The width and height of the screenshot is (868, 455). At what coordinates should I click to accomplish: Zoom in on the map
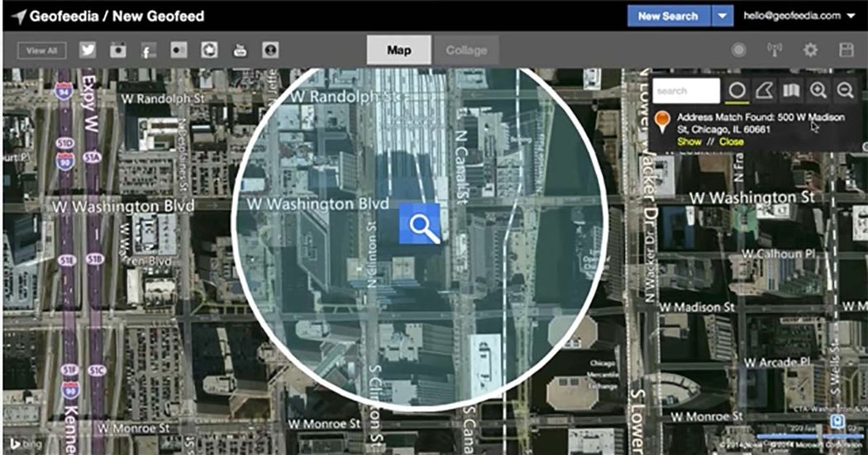tap(818, 91)
